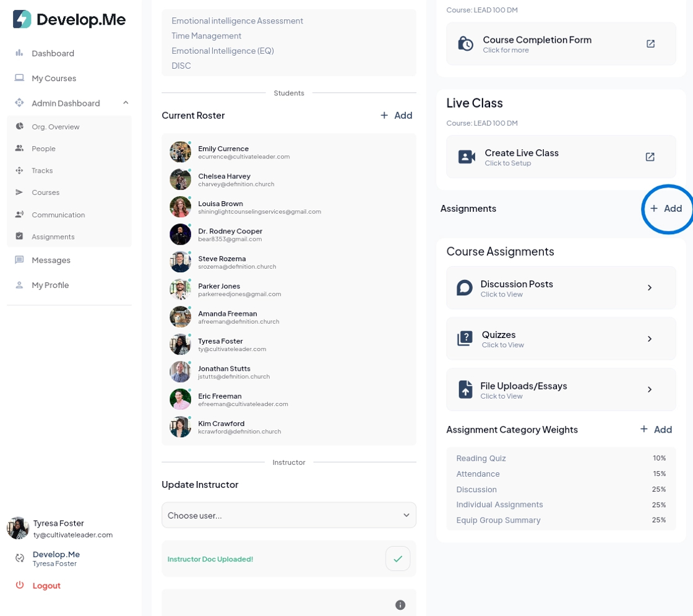The width and height of the screenshot is (693, 616).
Task: Click the Discussion Posts chat bubble icon
Action: click(x=464, y=288)
